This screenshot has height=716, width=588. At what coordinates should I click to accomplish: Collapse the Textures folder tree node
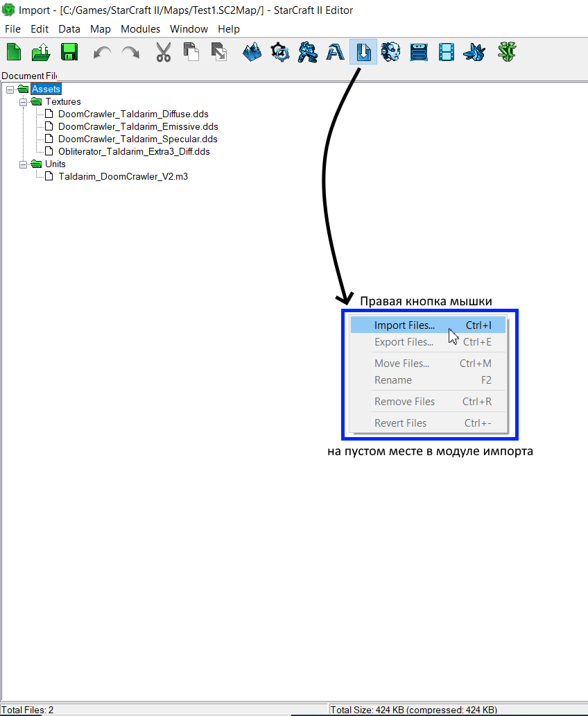(23, 102)
